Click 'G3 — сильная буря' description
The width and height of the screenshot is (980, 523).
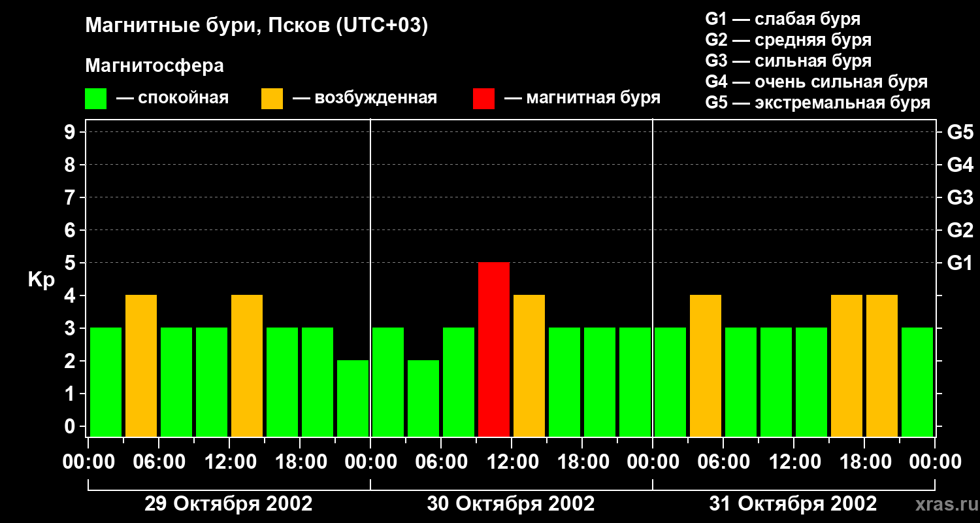click(788, 61)
